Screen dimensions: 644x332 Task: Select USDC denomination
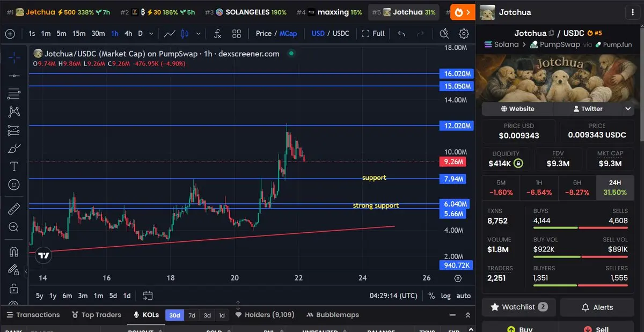[x=341, y=33]
